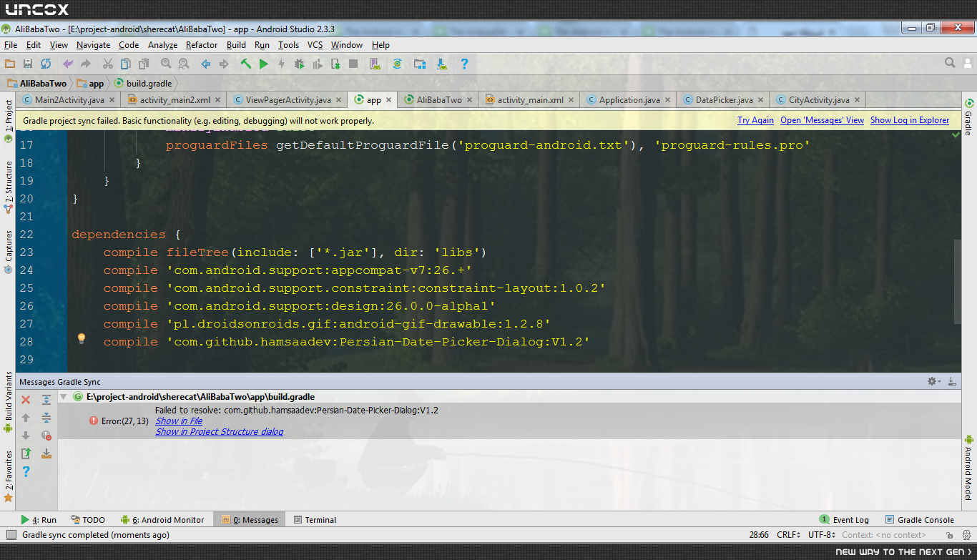The height and width of the screenshot is (560, 977).
Task: Open the File menu
Action: click(11, 45)
